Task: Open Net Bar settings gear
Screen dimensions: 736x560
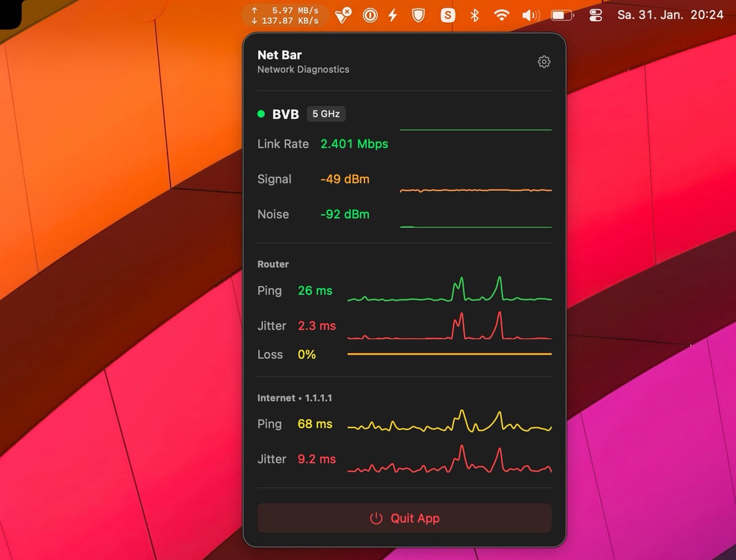Action: [543, 62]
